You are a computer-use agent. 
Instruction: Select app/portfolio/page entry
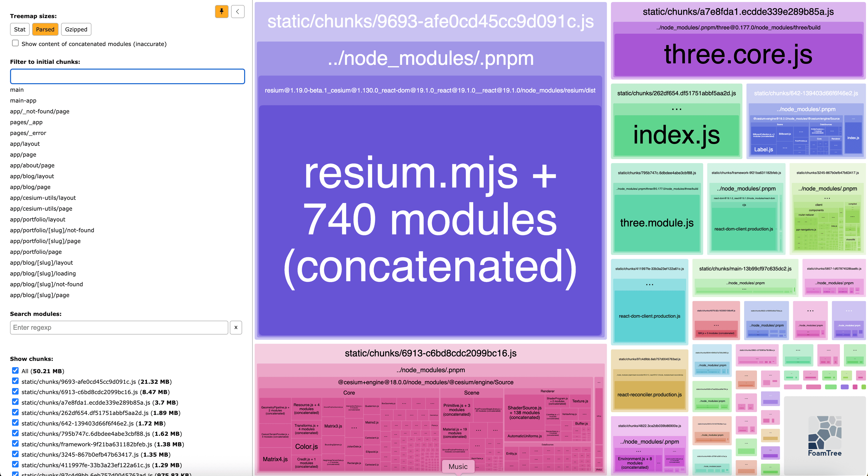click(x=36, y=252)
